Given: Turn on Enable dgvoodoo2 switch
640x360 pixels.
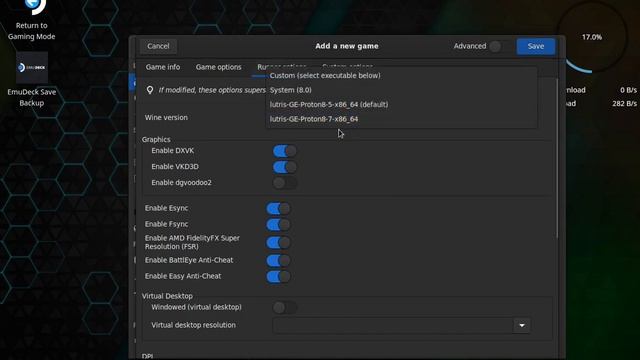Looking at the screenshot, I should point(284,183).
